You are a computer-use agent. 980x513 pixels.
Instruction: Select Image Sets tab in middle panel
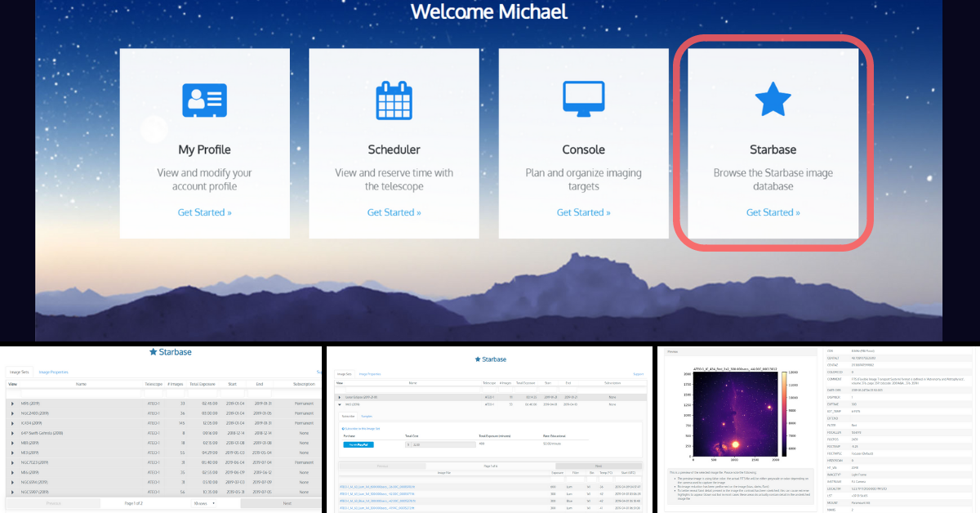click(344, 374)
